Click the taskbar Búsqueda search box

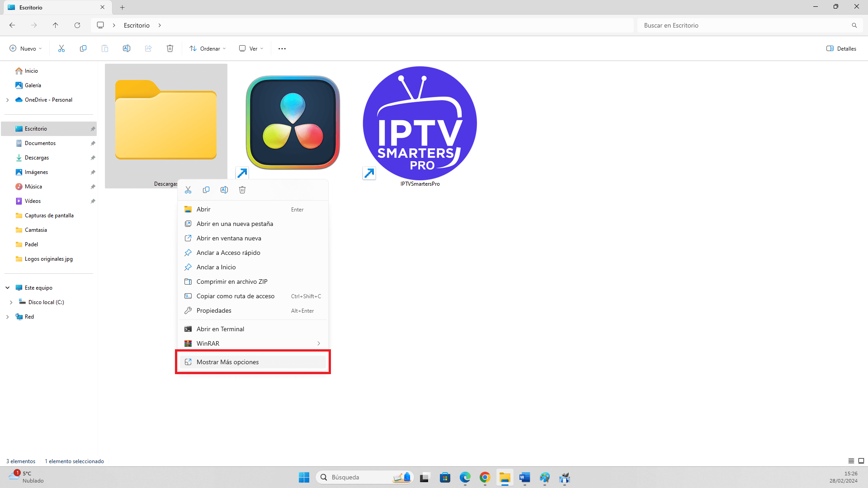[x=365, y=477]
